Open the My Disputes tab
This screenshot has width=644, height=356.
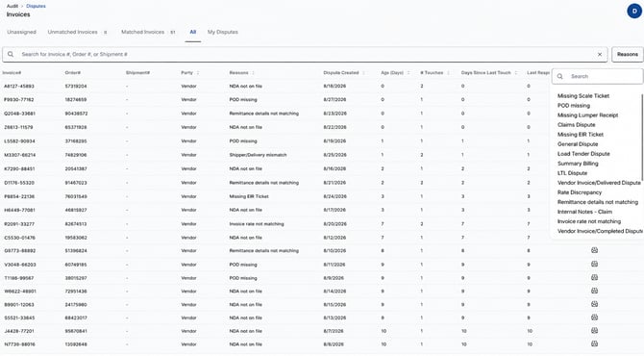click(223, 32)
